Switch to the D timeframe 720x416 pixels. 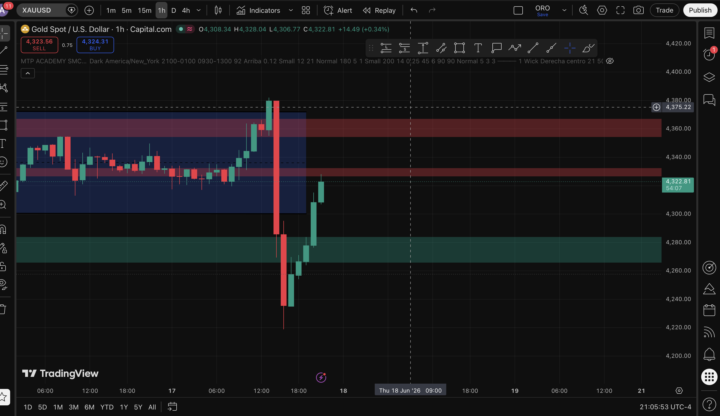point(174,10)
